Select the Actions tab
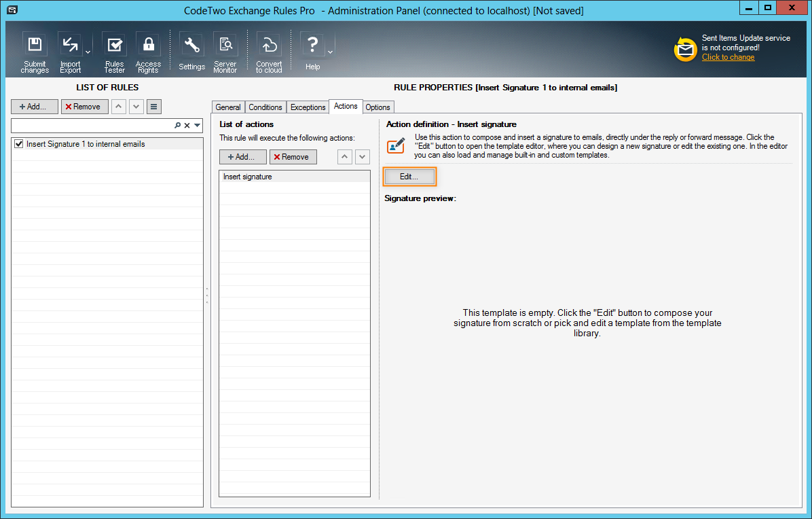Image resolution: width=812 pixels, height=519 pixels. click(346, 106)
